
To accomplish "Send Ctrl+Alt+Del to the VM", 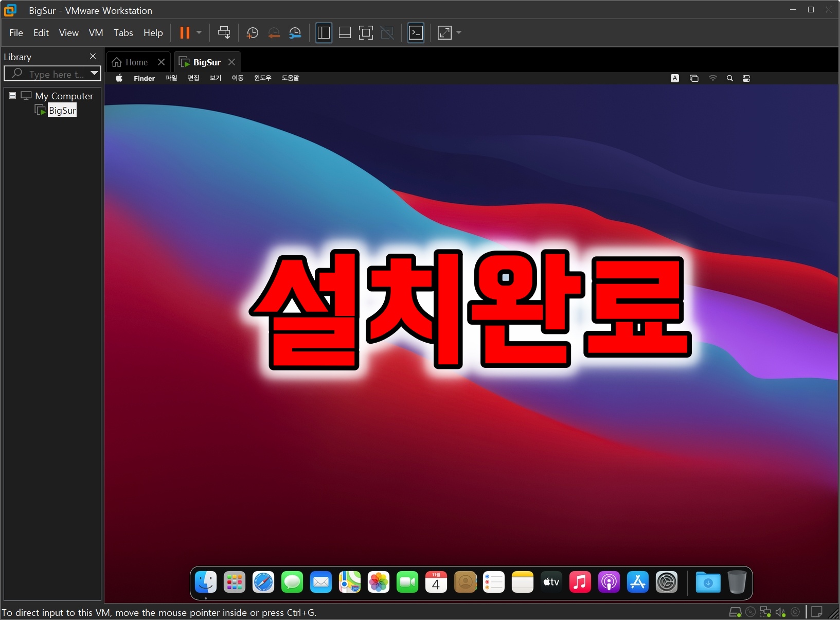I will [224, 33].
